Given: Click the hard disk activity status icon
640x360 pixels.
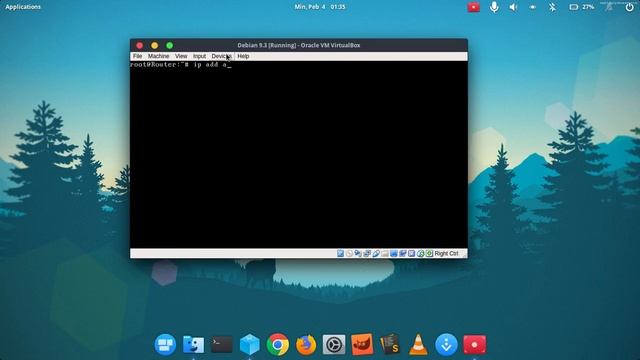Looking at the screenshot, I should pyautogui.click(x=340, y=253).
